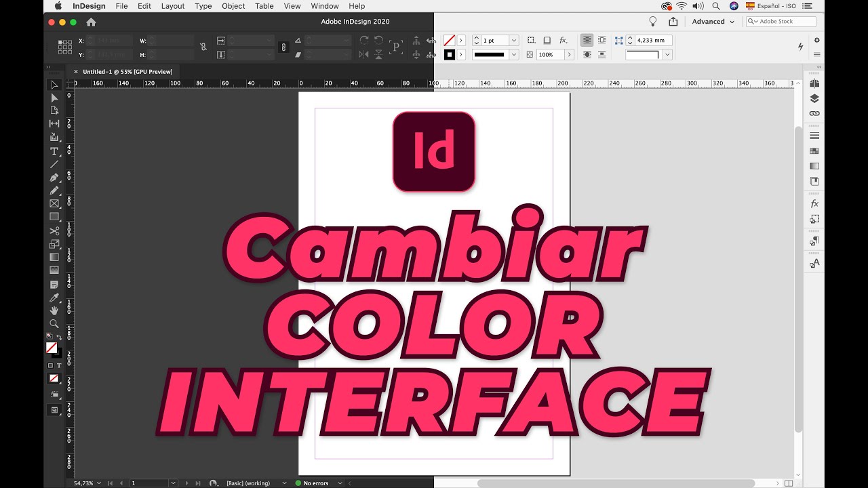Open the Object menu
This screenshot has height=488, width=868.
pos(233,6)
